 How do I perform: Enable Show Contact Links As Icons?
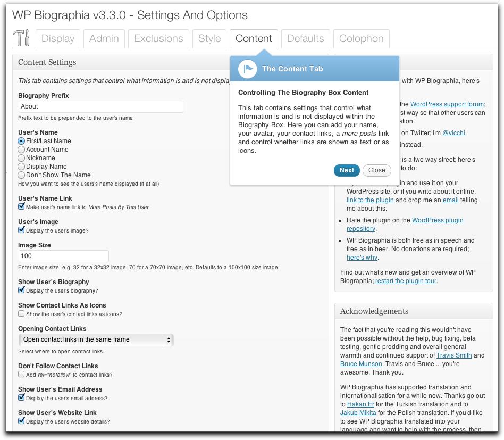(21, 314)
